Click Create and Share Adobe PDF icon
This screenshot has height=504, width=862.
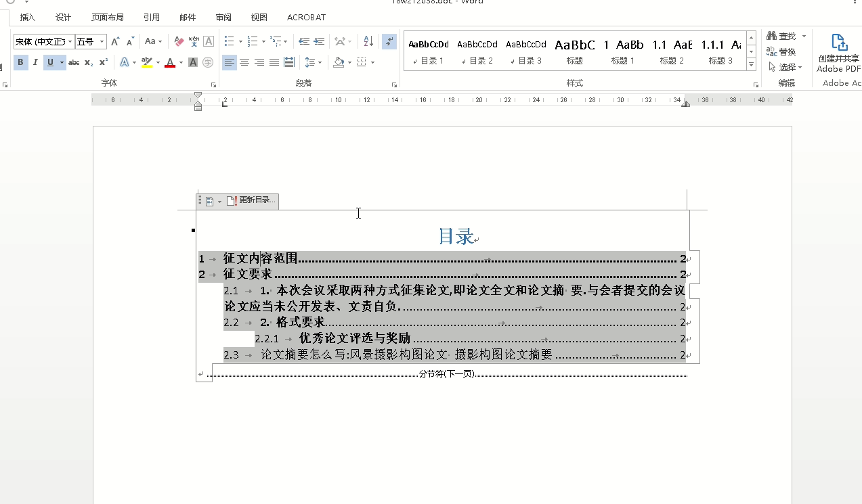click(838, 53)
